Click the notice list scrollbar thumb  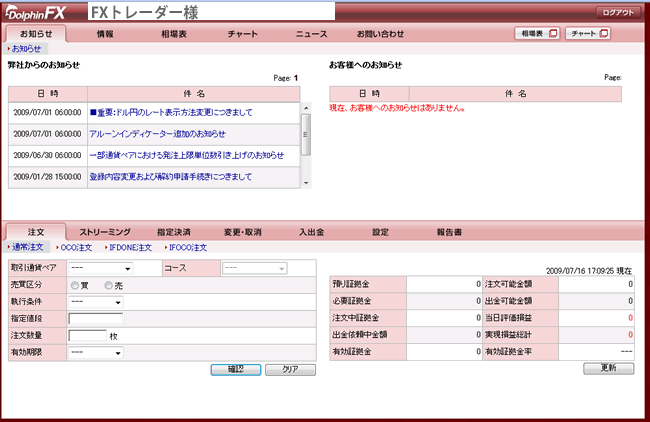[x=306, y=135]
